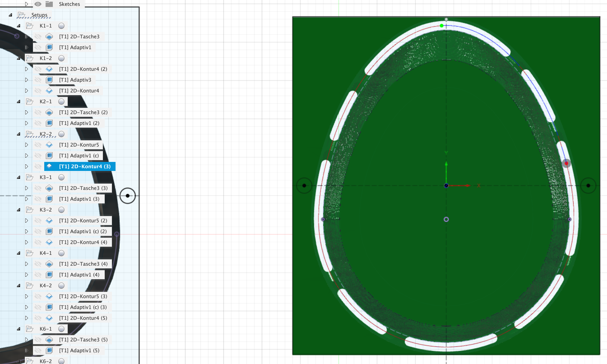This screenshot has width=607, height=364.
Task: Collapse the Setups tree node
Action: pos(10,15)
